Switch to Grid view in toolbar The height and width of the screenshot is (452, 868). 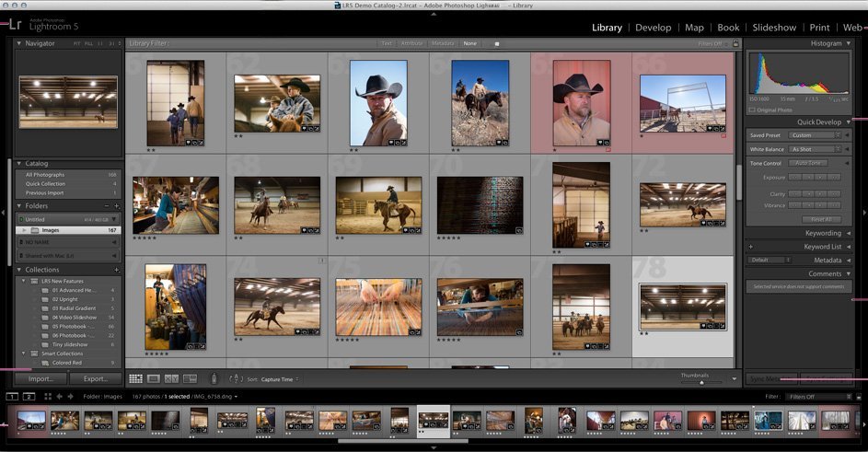[135, 378]
